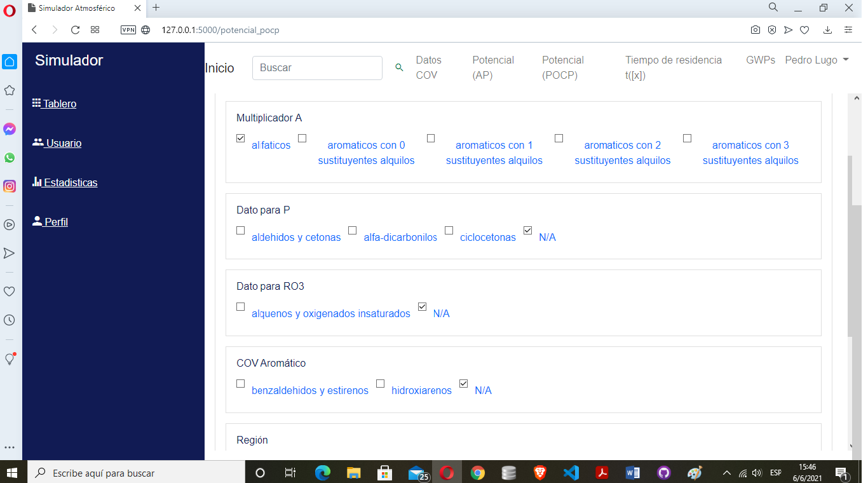Click Inicio link in navbar

point(220,68)
